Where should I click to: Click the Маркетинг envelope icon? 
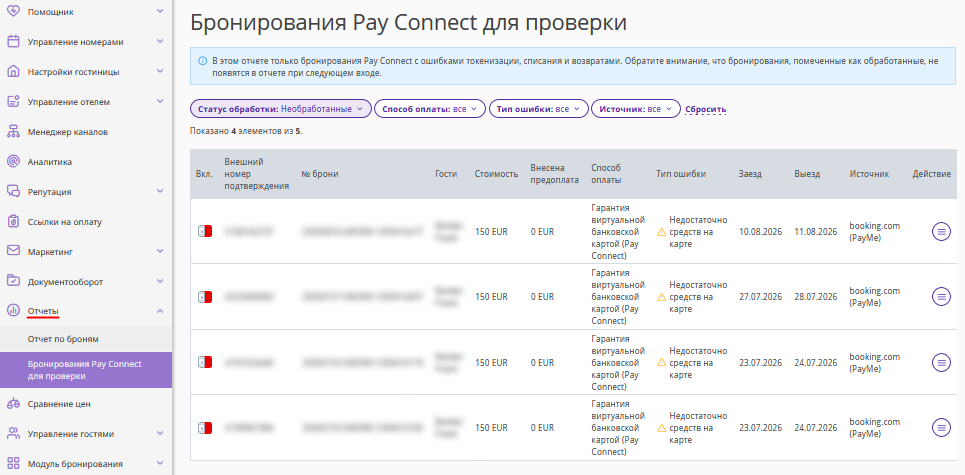tap(13, 251)
